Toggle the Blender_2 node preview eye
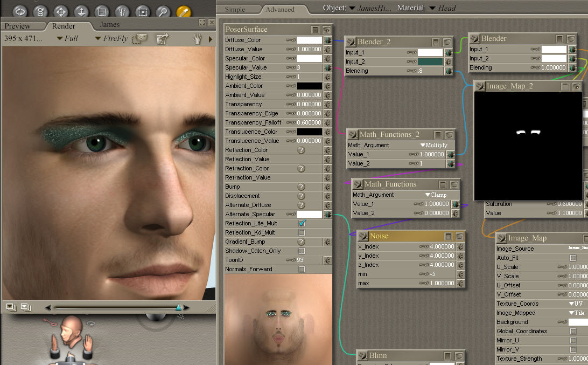This screenshot has width=588, height=365. [x=447, y=42]
